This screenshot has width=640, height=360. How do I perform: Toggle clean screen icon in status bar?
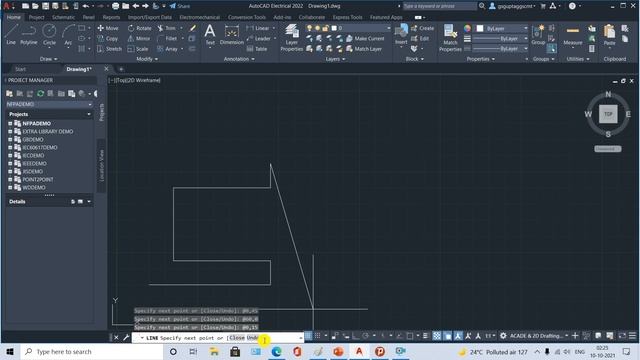click(622, 336)
